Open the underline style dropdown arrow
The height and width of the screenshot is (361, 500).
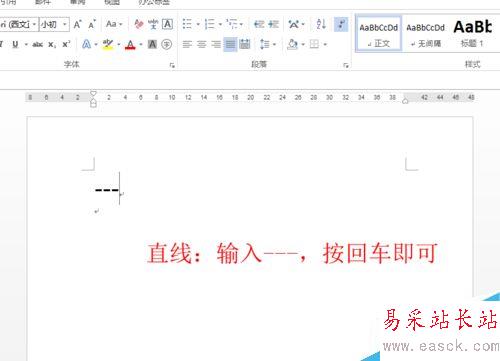pos(26,44)
